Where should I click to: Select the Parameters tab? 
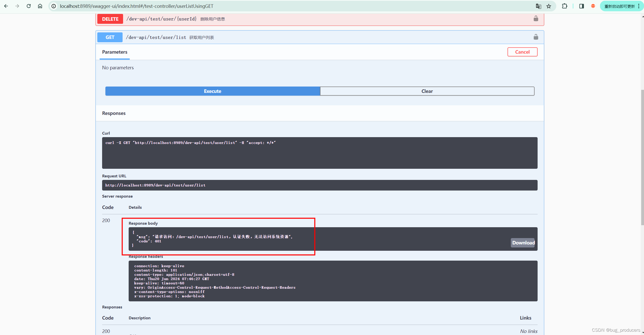coord(115,52)
